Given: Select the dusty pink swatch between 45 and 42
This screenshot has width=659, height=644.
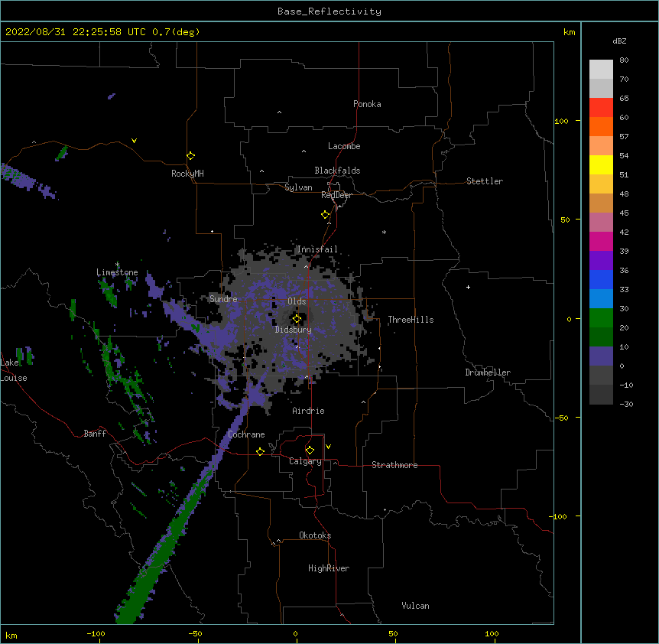Looking at the screenshot, I should [601, 223].
